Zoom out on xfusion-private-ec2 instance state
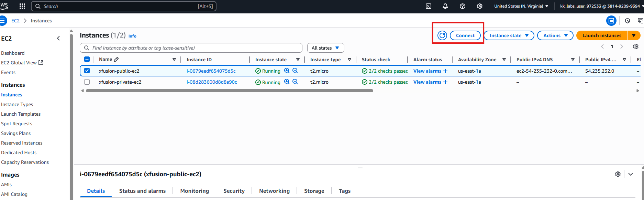This screenshot has height=200, width=644. (x=295, y=82)
